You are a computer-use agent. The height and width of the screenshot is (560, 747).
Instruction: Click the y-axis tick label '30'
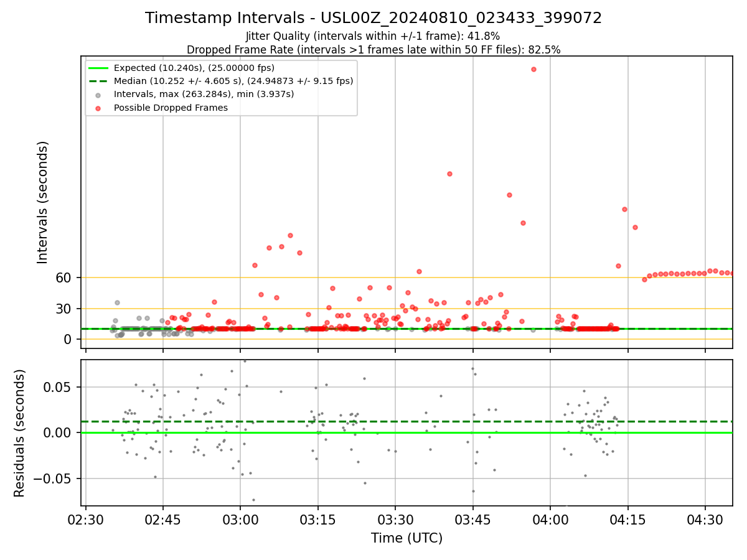[65, 309]
